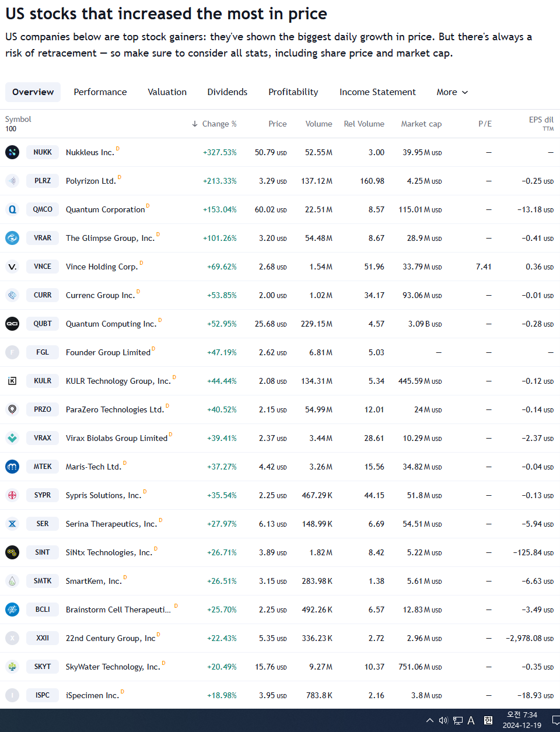The height and width of the screenshot is (732, 560).
Task: Click the −2,978.08 USD EPS value
Action: (530, 638)
